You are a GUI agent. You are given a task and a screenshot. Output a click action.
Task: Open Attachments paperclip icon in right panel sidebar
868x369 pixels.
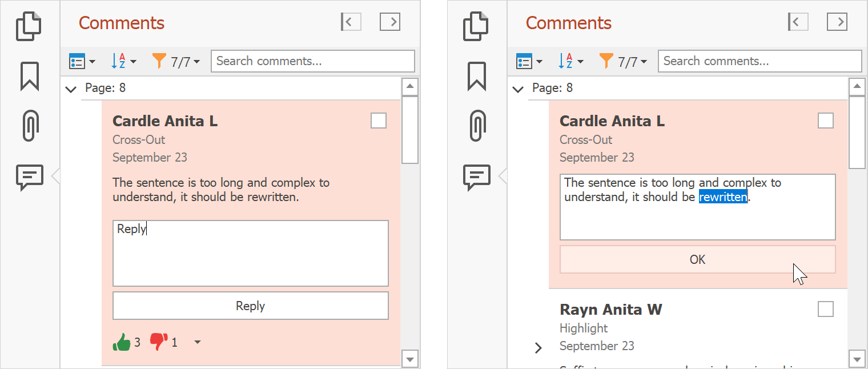[x=477, y=125]
